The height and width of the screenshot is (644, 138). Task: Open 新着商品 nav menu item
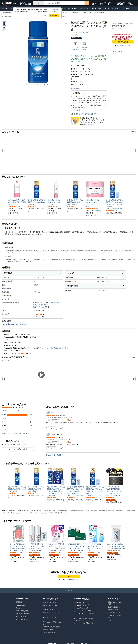pyautogui.click(x=82, y=9)
